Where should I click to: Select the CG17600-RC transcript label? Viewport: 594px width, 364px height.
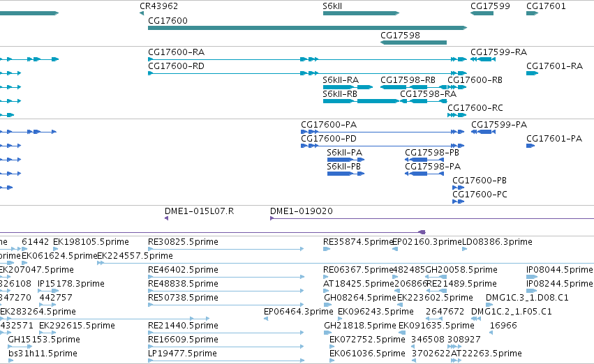tap(475, 108)
